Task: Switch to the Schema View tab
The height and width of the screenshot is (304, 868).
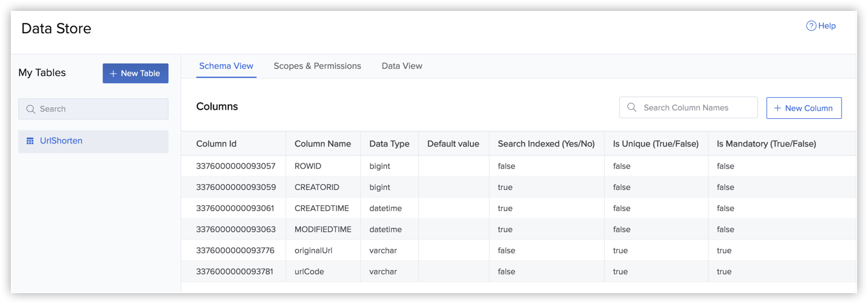Action: 226,66
